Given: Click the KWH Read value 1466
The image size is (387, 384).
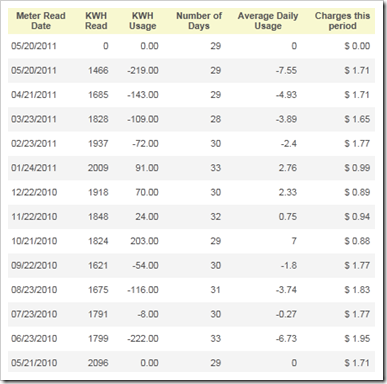Looking at the screenshot, I should [98, 70].
